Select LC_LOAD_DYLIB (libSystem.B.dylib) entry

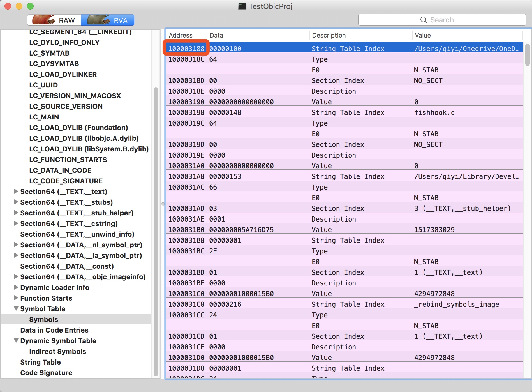[89, 149]
